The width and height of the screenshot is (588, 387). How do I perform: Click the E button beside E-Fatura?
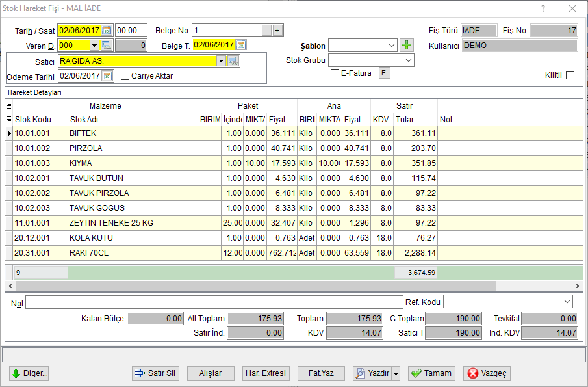pos(384,73)
